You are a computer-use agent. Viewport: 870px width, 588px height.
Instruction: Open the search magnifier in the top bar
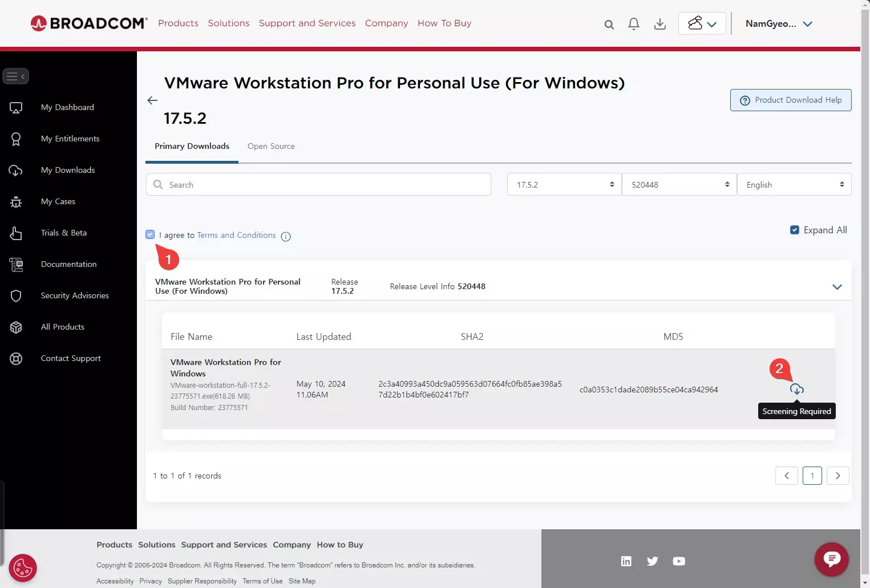pyautogui.click(x=609, y=24)
